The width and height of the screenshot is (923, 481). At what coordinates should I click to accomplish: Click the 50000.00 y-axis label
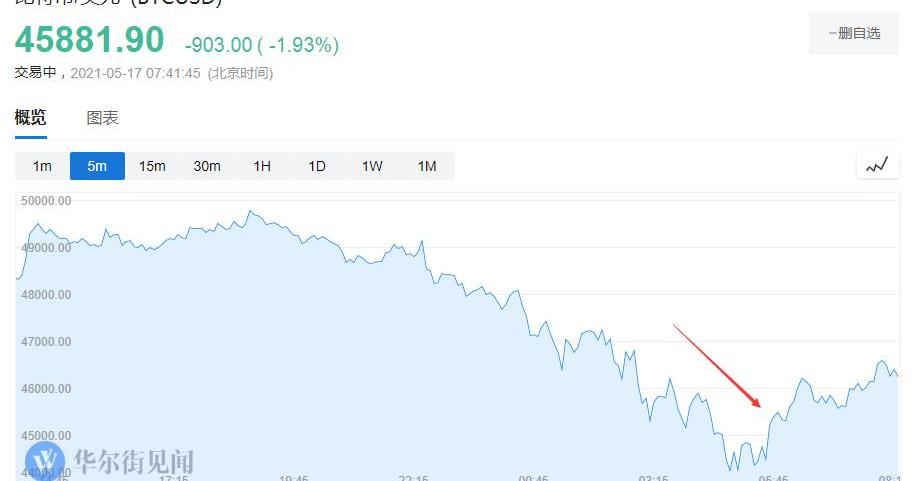[45, 200]
